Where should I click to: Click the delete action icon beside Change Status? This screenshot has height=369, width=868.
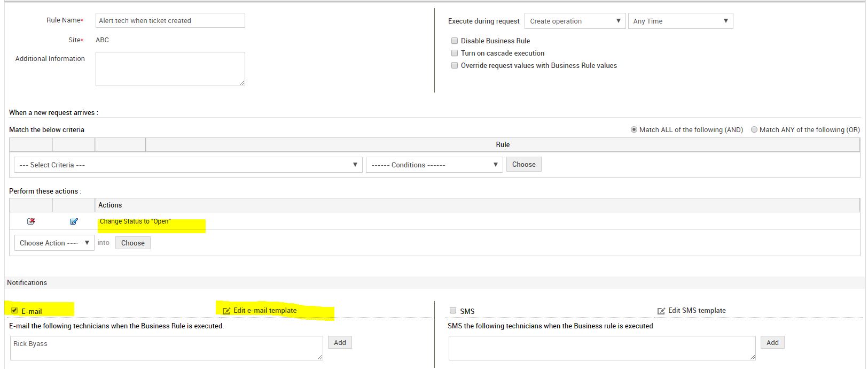31,221
